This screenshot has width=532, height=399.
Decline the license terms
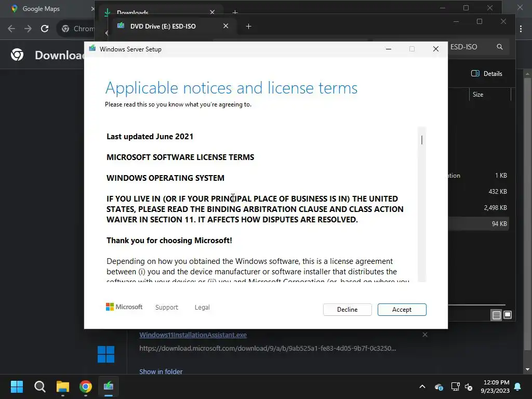coord(347,310)
